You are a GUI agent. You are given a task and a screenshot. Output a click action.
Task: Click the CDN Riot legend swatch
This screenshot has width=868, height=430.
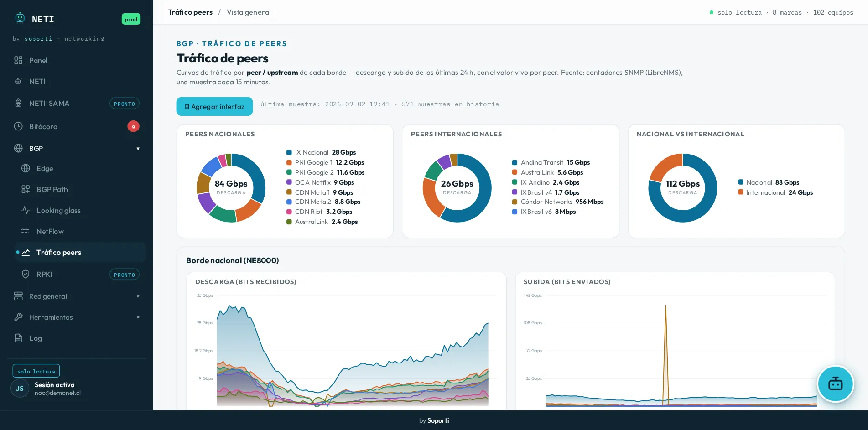[289, 212]
